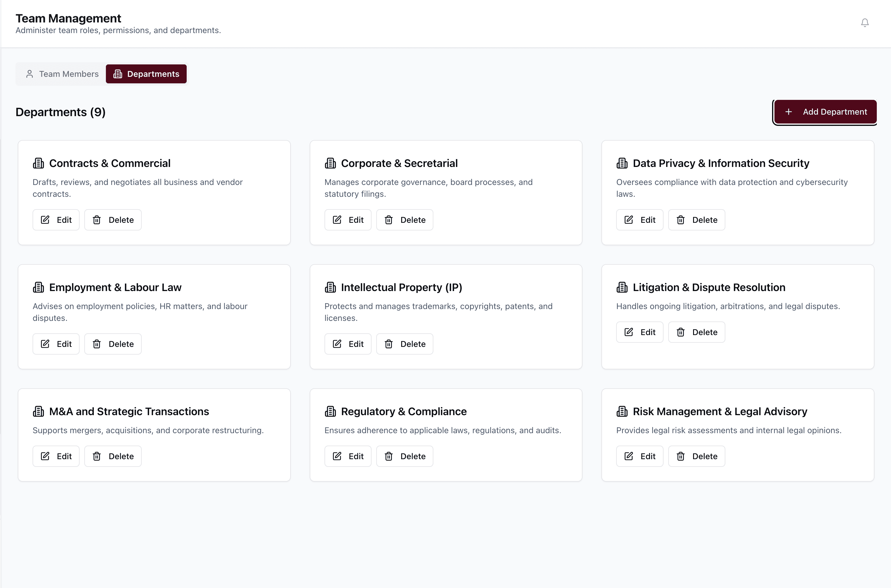Click pencil icon on Regulatory & Compliance card

click(337, 456)
